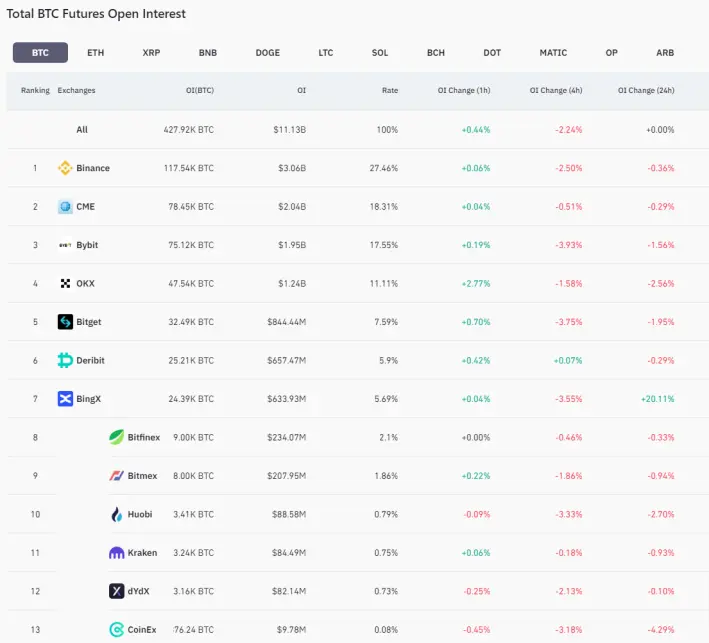This screenshot has width=709, height=643.
Task: Select the LTC tab
Action: point(326,52)
